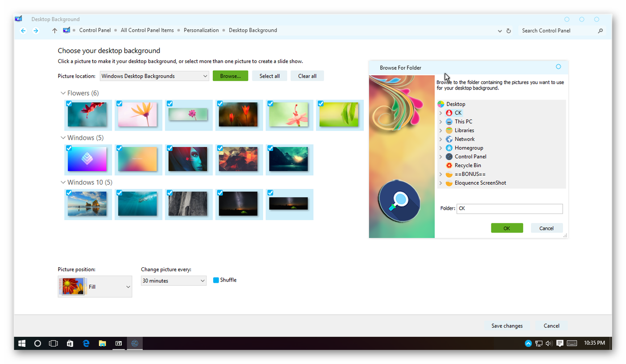This screenshot has height=364, width=626.
Task: Click All Control Panel Items breadcrumb
Action: (147, 30)
